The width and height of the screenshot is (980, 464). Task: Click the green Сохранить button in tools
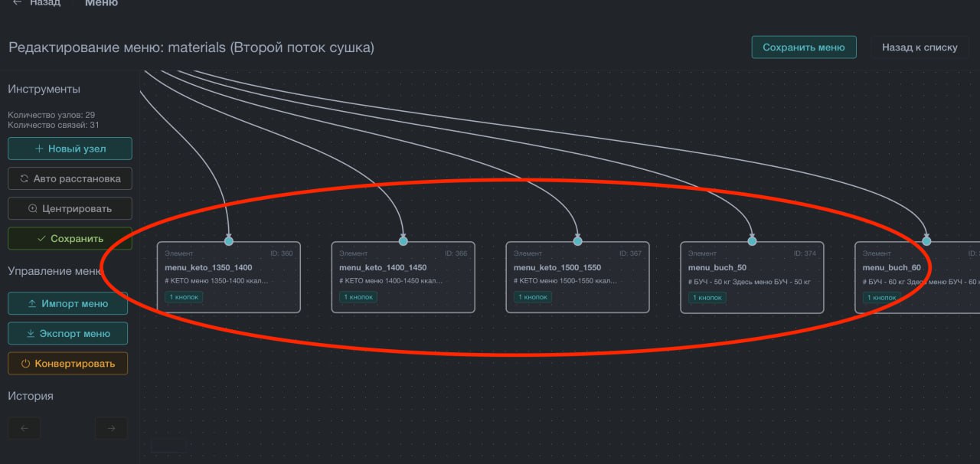[70, 238]
